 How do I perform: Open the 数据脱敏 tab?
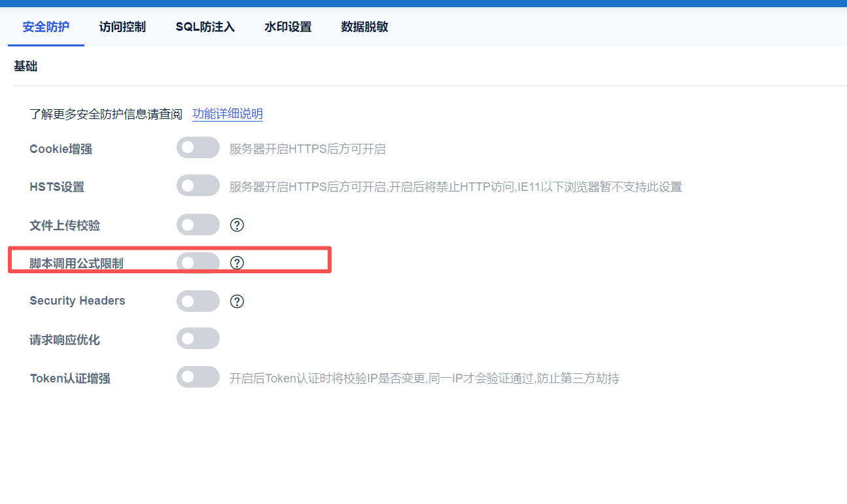[364, 27]
